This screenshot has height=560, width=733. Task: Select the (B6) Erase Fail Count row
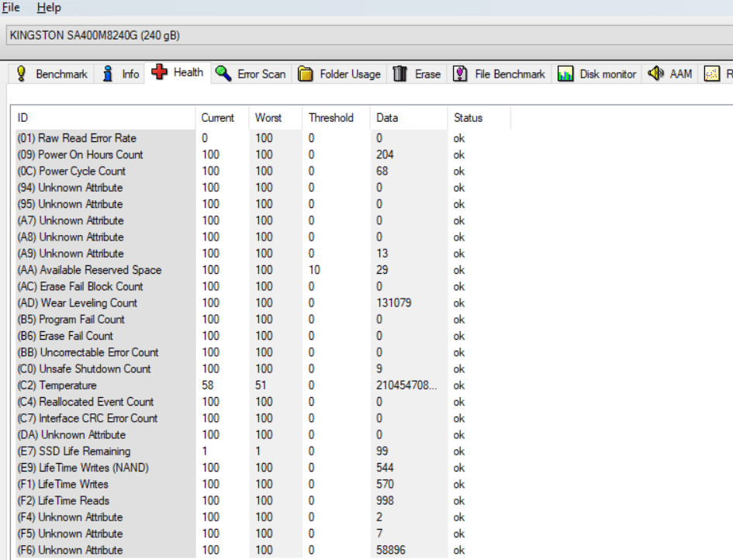coord(262,336)
